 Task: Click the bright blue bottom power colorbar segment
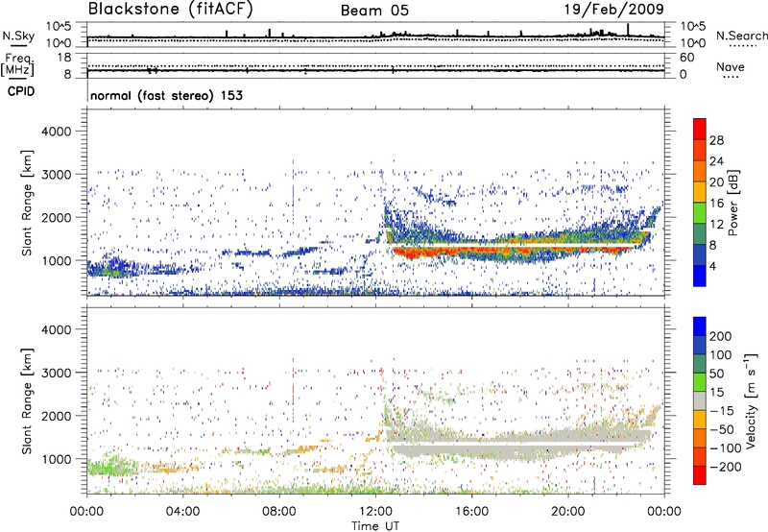coord(700,276)
